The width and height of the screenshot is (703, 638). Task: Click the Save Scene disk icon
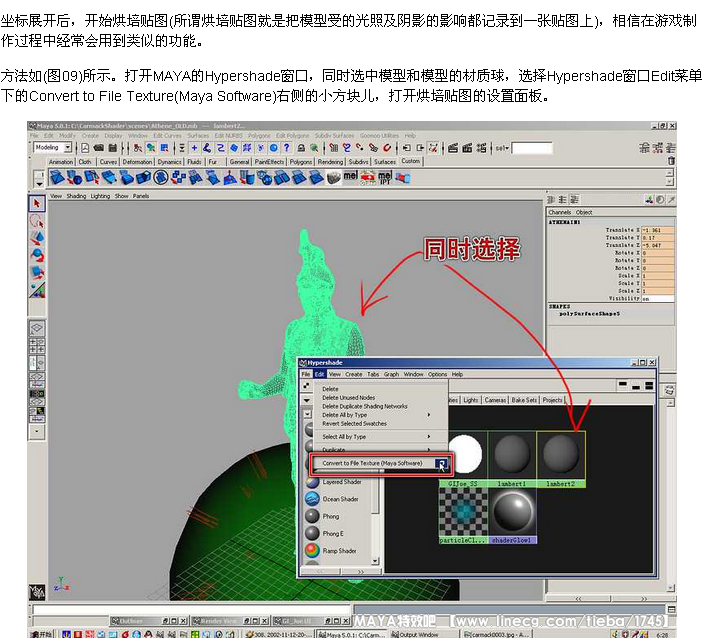[113, 148]
